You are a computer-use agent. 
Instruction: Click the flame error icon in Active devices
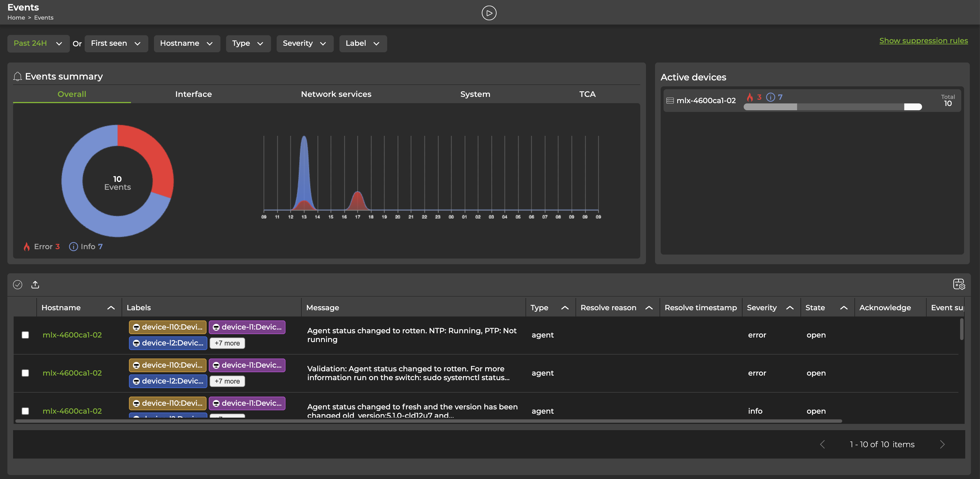[x=750, y=97]
